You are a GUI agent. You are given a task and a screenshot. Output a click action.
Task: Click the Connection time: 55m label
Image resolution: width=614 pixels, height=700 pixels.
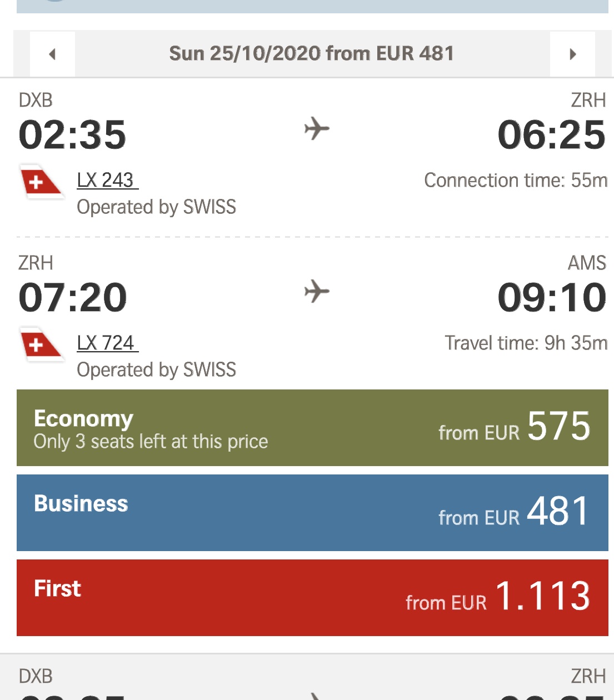(x=515, y=181)
